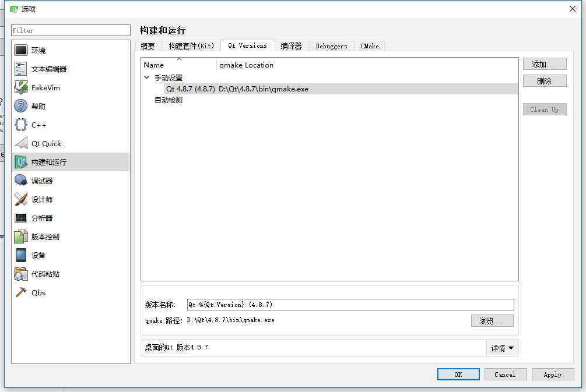
Task: Click the Clean Up button
Action: (545, 110)
